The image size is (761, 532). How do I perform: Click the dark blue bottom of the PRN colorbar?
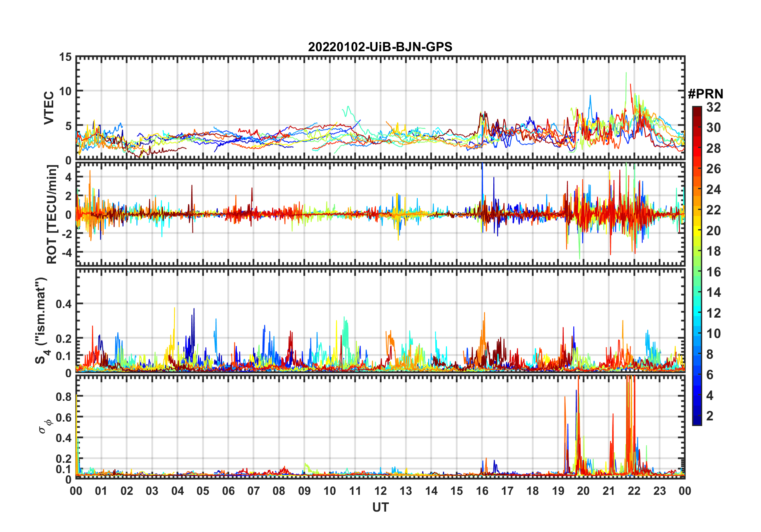point(697,422)
